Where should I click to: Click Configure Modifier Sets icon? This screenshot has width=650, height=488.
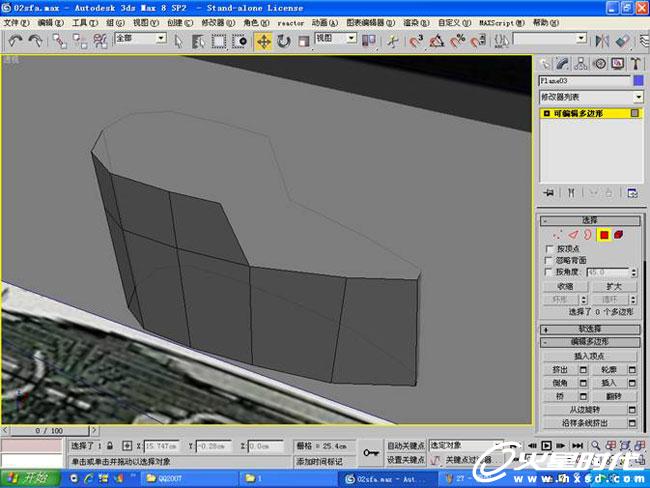pos(632,193)
